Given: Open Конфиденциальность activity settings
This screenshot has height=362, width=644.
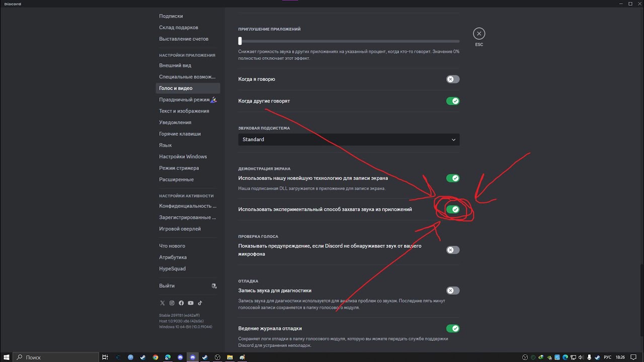Looking at the screenshot, I should [187, 206].
